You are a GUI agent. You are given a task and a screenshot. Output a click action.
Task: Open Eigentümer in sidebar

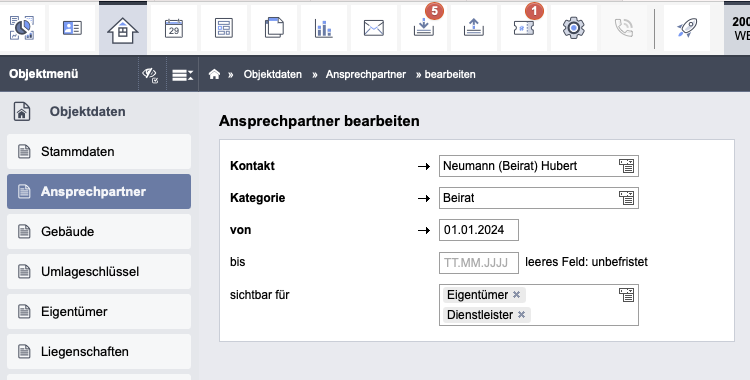coord(99,312)
